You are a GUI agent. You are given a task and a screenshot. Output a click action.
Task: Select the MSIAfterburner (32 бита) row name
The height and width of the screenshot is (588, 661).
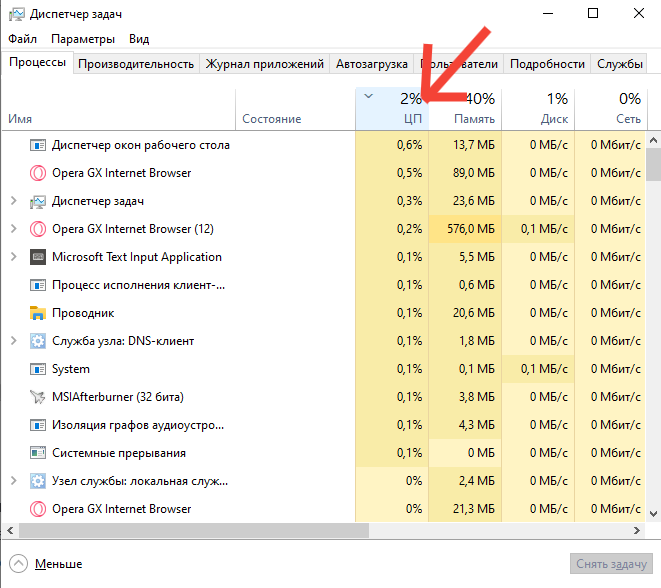(118, 397)
